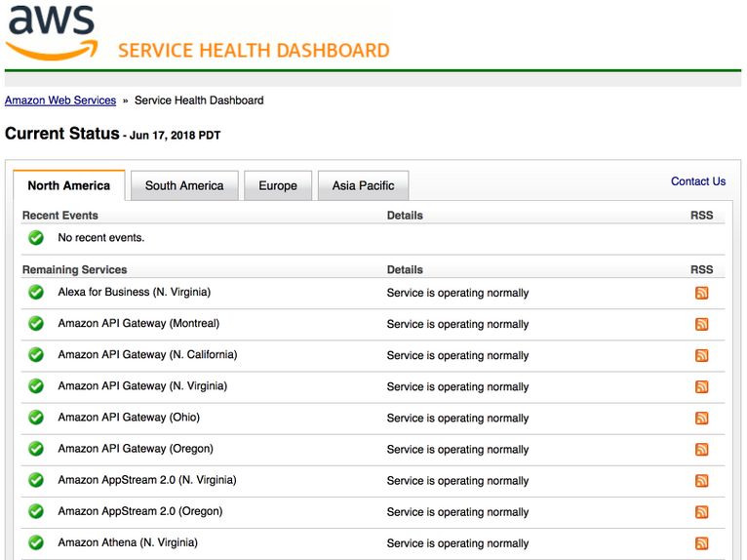Open RSS feed for AppStream 2.0 N. Virginia

(x=701, y=480)
